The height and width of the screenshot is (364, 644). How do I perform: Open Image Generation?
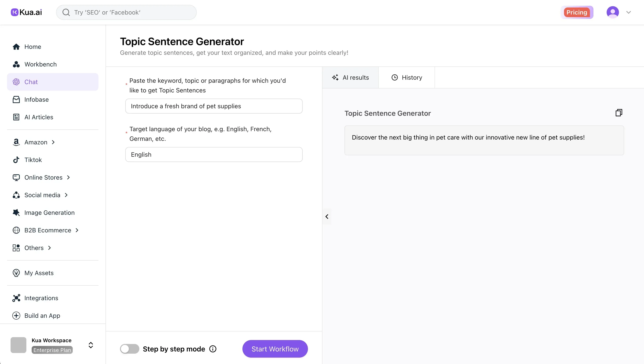pyautogui.click(x=49, y=213)
